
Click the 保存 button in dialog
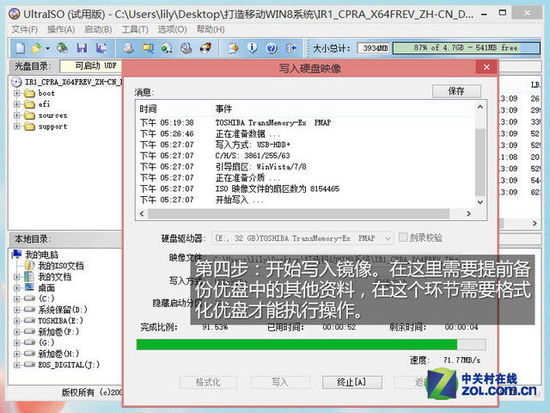point(456,91)
